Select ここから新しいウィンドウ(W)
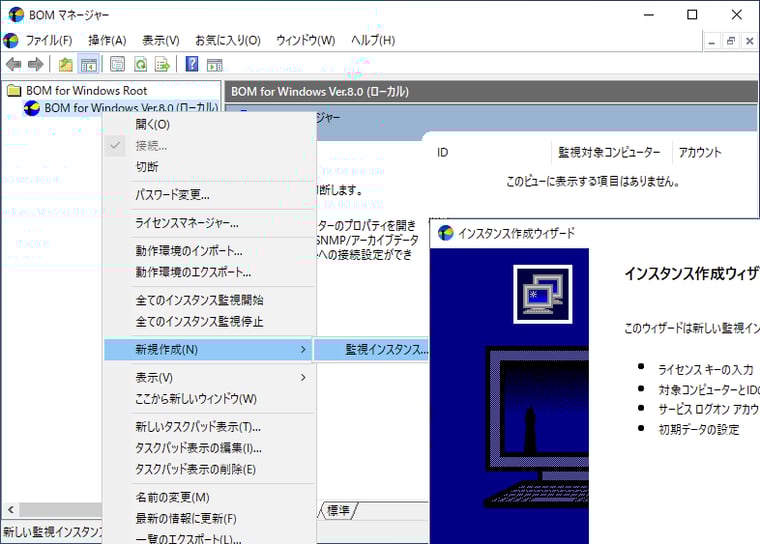Image resolution: width=760 pixels, height=544 pixels. (209, 399)
